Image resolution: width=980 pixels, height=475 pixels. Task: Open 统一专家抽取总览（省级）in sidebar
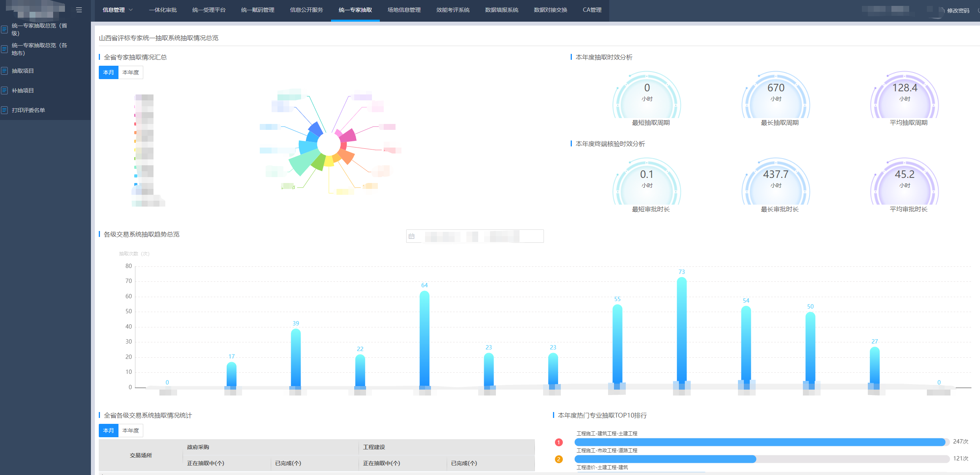point(39,30)
